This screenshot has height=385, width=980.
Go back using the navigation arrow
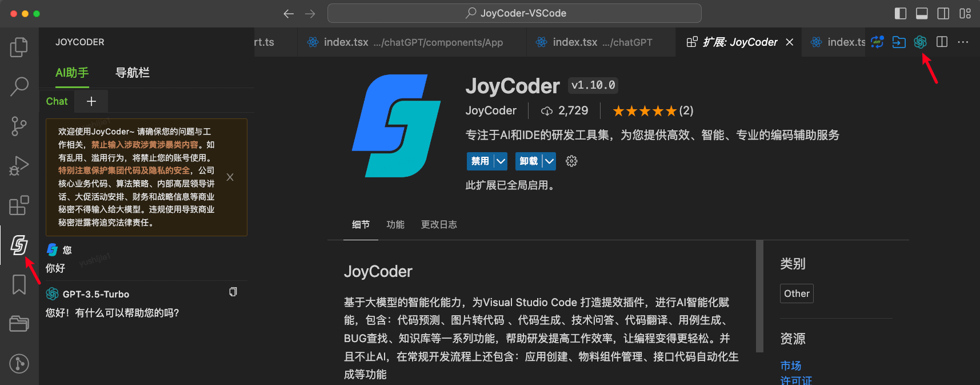[x=289, y=14]
